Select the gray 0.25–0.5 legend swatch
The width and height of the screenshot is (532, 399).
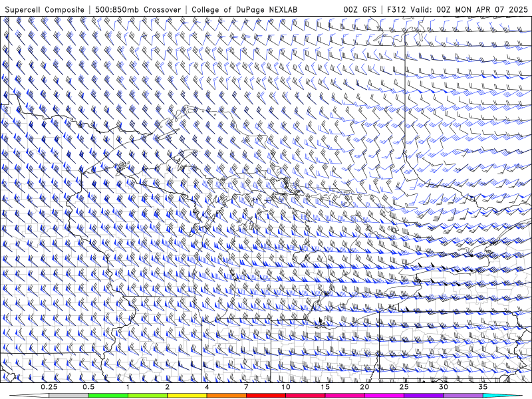pos(68,396)
